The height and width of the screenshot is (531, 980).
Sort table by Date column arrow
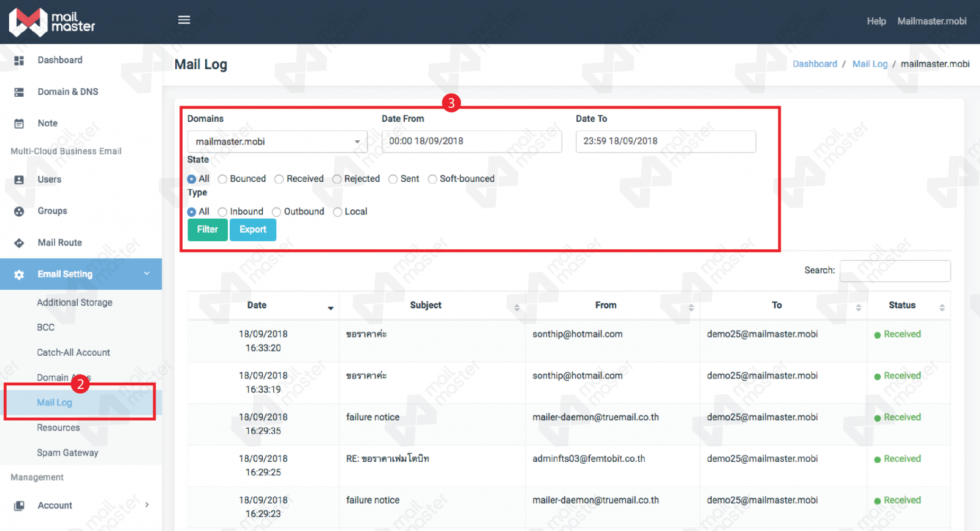point(331,308)
